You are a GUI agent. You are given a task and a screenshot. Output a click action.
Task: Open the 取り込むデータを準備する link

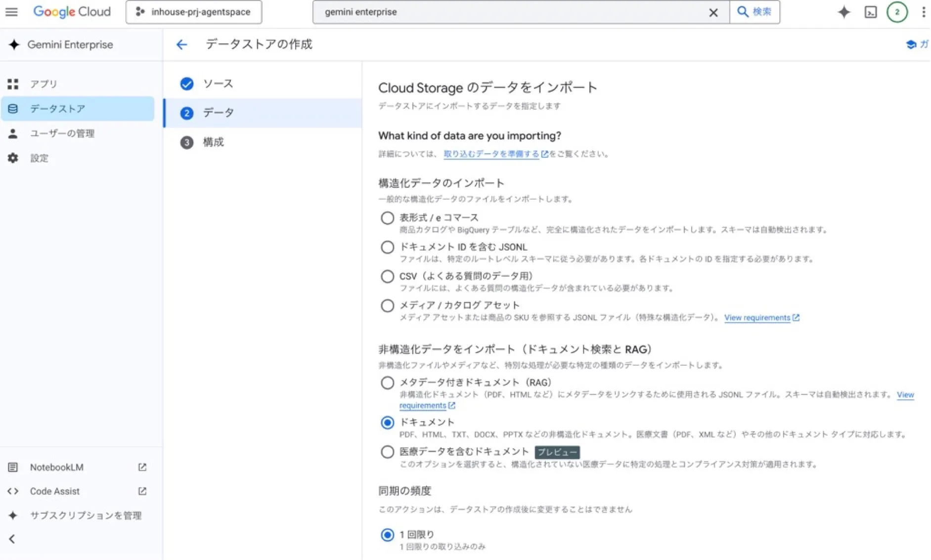(x=491, y=154)
